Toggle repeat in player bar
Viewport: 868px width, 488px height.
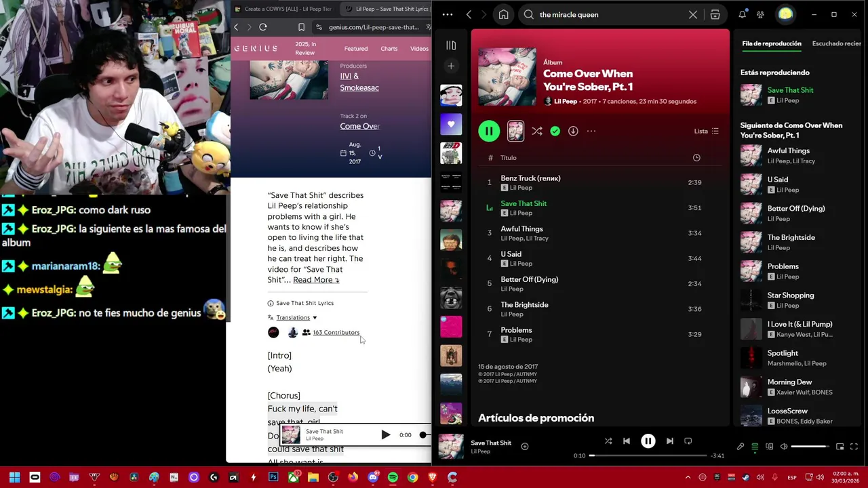click(x=688, y=441)
